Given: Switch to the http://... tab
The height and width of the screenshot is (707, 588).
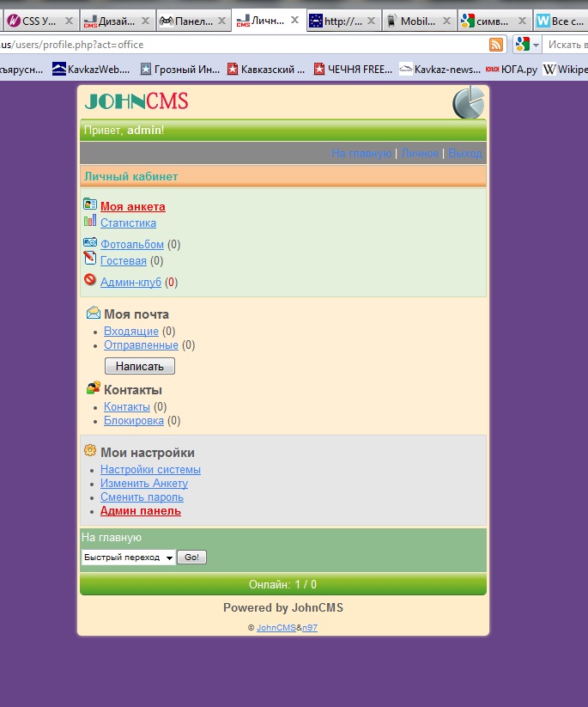Looking at the screenshot, I should 342,21.
